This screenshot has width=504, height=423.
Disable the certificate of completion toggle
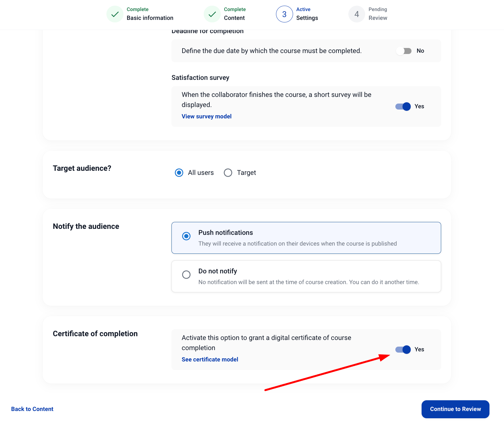[403, 349]
